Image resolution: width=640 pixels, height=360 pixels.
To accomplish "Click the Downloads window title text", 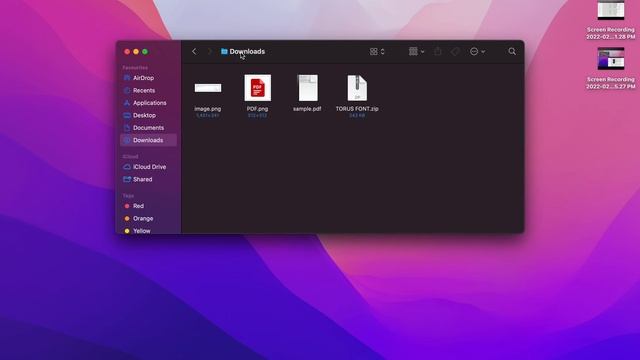I will [247, 51].
